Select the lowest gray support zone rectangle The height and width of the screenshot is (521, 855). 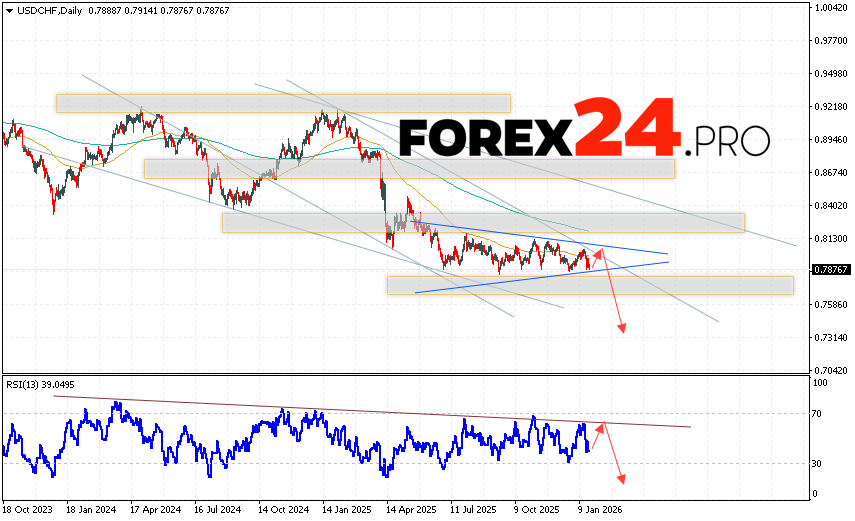click(590, 285)
